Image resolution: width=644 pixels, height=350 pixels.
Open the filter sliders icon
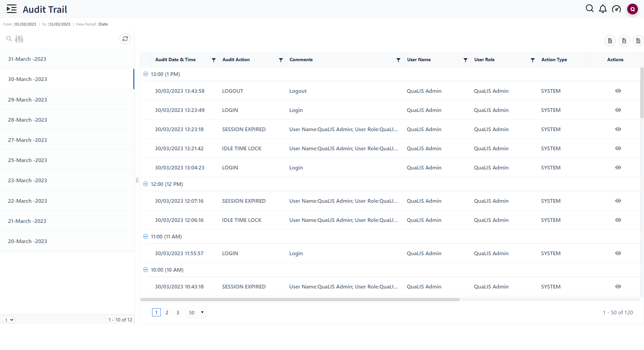19,39
